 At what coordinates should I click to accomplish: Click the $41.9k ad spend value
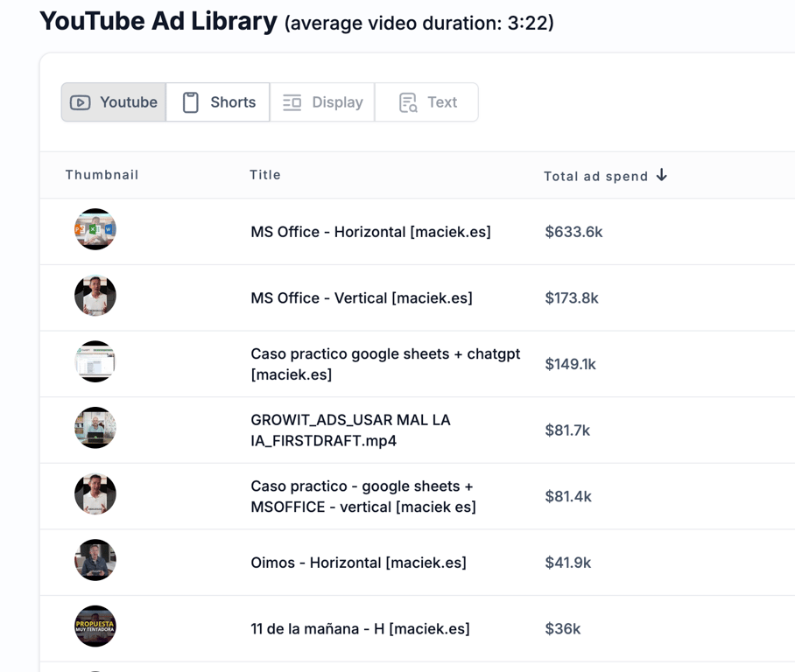tap(568, 563)
